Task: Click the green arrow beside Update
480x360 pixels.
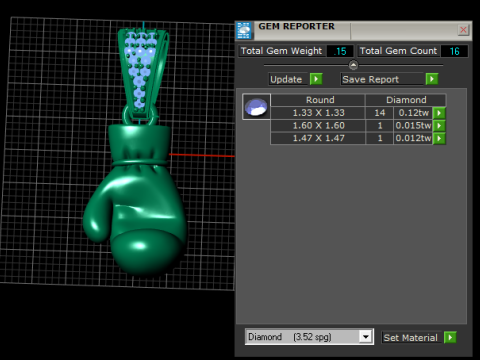Action: (x=316, y=79)
